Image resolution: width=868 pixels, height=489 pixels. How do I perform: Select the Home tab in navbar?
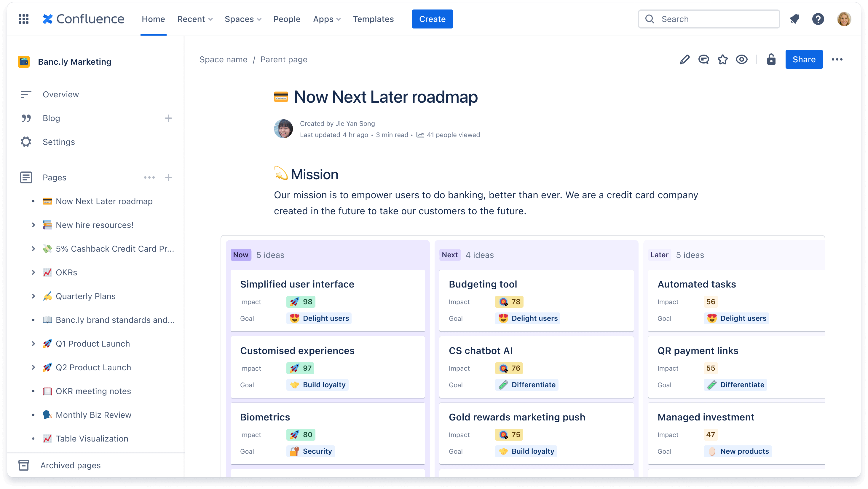tap(153, 19)
